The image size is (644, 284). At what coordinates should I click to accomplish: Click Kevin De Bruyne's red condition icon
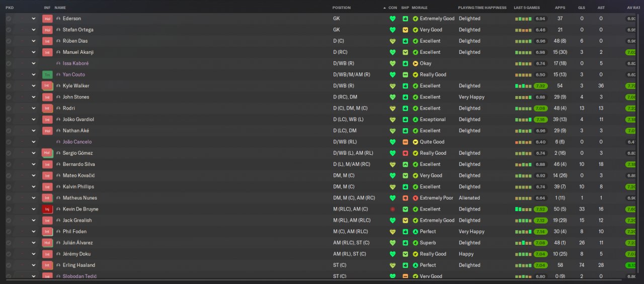392,209
